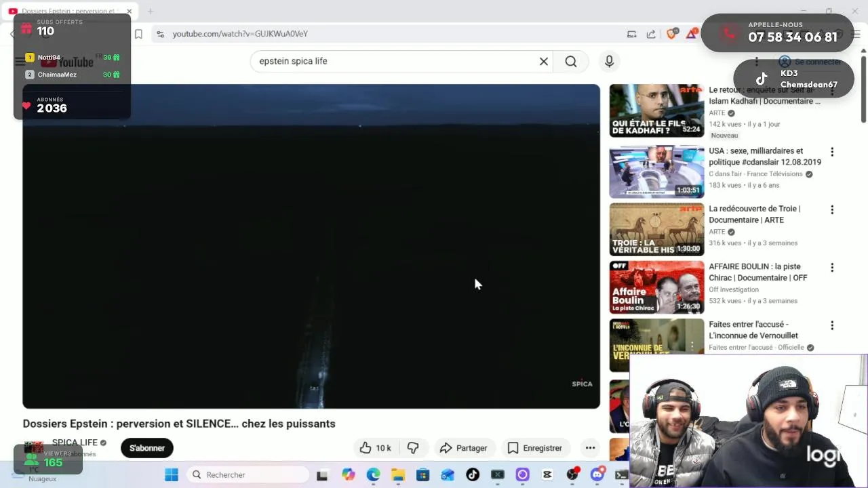
Task: Open L'inconnue de Vernouillet thumbnail
Action: 656,345
